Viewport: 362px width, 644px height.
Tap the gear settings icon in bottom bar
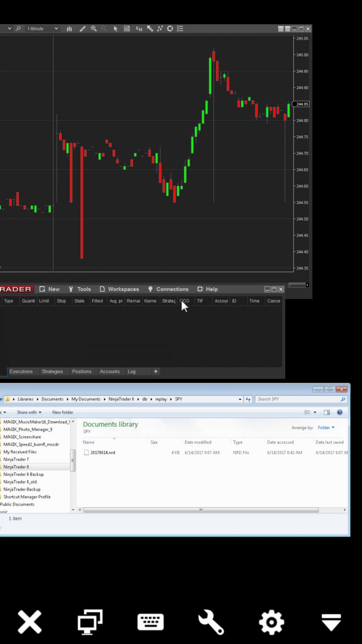(x=271, y=622)
